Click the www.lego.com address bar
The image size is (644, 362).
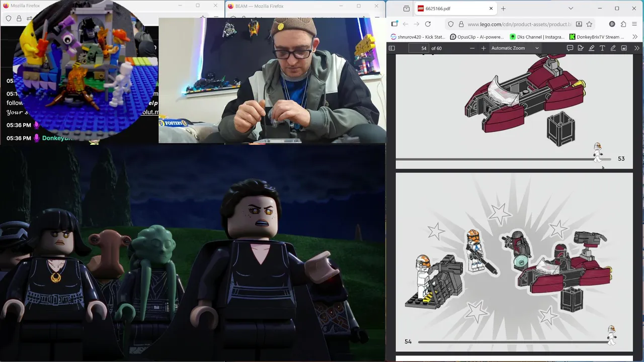tap(519, 24)
